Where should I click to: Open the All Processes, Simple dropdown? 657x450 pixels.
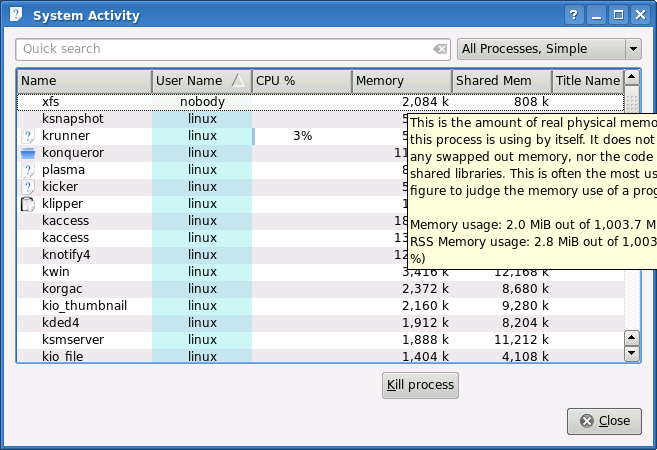[549, 49]
